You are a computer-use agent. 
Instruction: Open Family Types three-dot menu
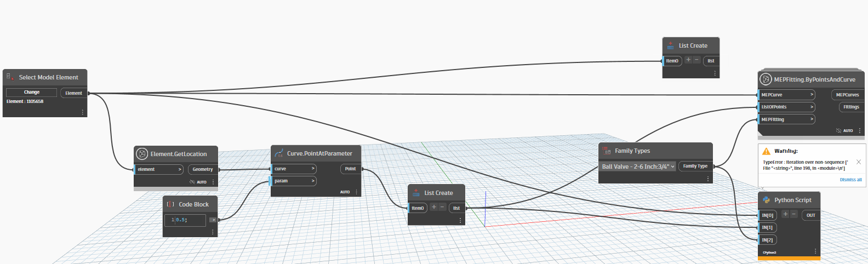(x=708, y=179)
